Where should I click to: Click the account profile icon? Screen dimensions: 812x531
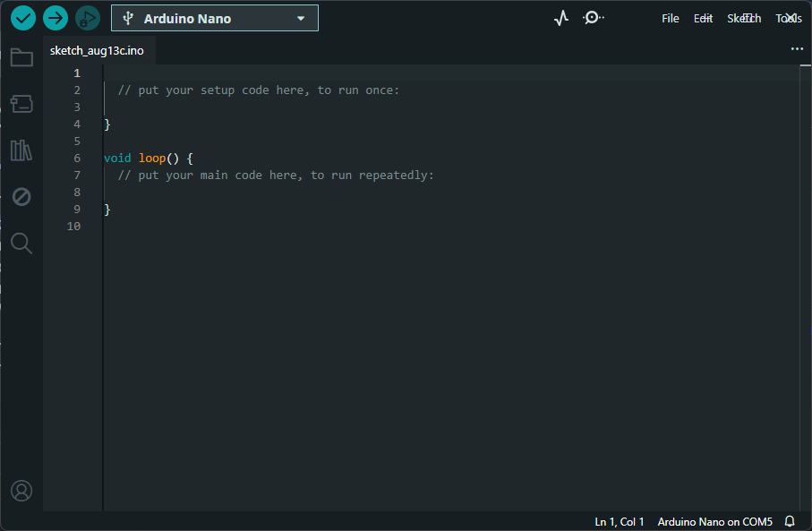[21, 491]
